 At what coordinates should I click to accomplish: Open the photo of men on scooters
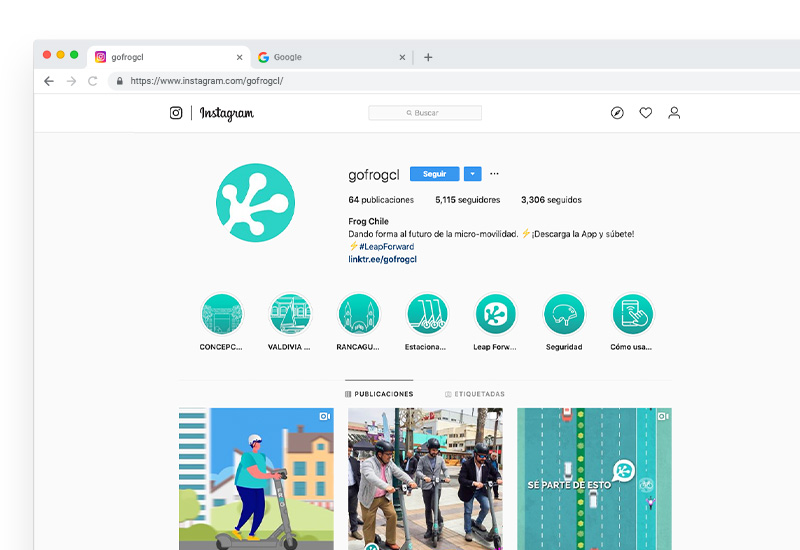point(426,479)
